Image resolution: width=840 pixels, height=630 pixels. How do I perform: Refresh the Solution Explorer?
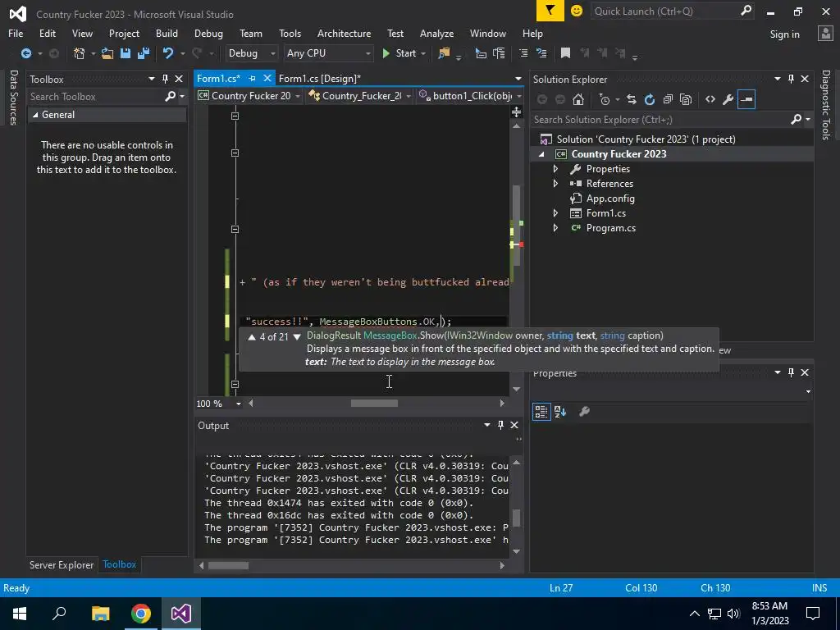[x=650, y=99]
